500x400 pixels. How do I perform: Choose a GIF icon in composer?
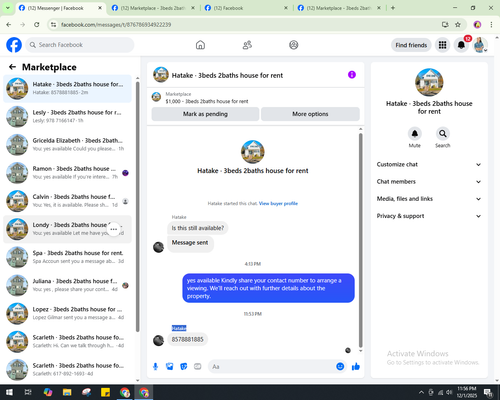coord(198,367)
